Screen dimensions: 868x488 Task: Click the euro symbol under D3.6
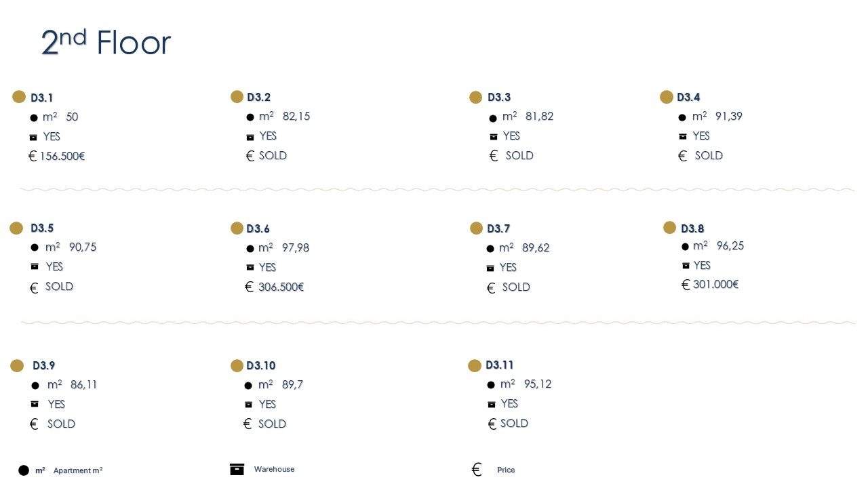[x=250, y=287]
